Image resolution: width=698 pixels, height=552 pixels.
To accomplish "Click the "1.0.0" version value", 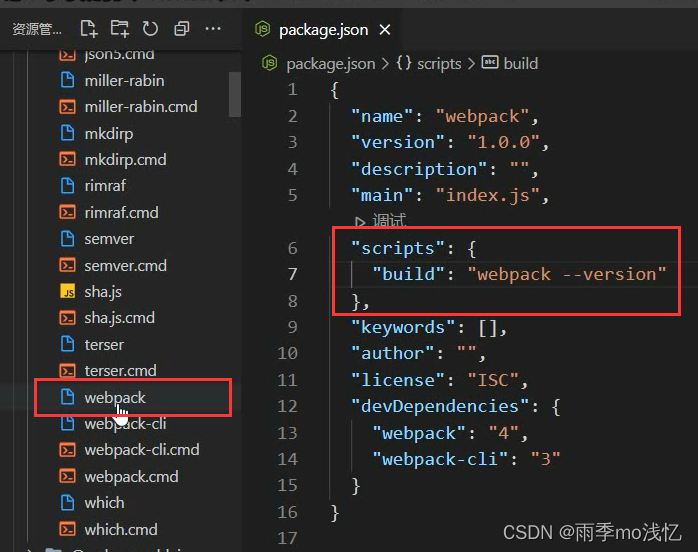I will pyautogui.click(x=503, y=142).
